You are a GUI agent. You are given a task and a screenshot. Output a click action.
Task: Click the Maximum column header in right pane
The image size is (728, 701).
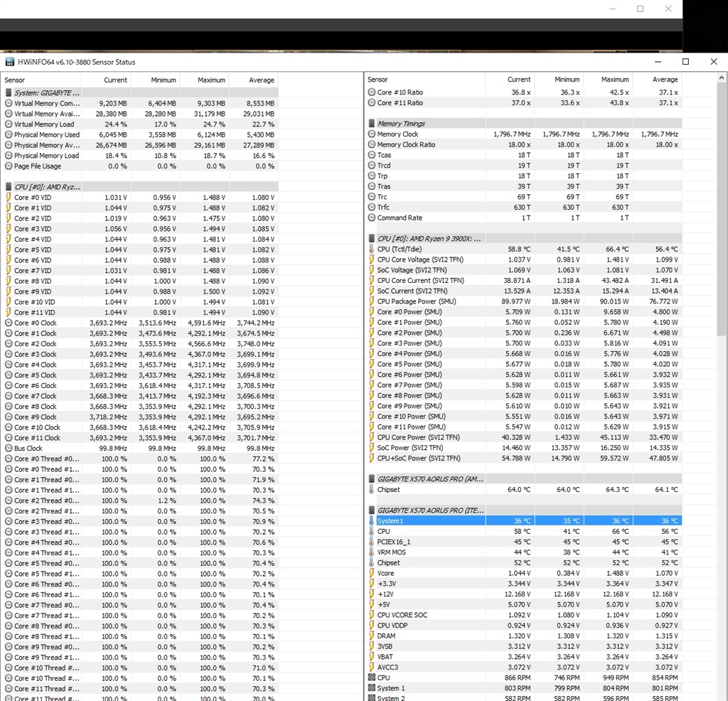tap(614, 80)
